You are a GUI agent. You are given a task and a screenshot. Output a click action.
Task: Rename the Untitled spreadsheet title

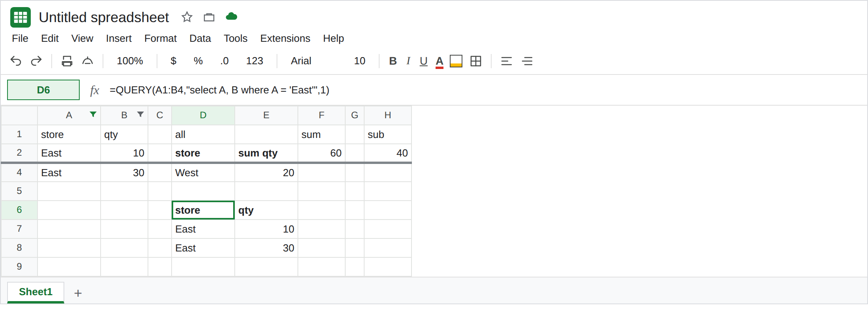pos(104,17)
